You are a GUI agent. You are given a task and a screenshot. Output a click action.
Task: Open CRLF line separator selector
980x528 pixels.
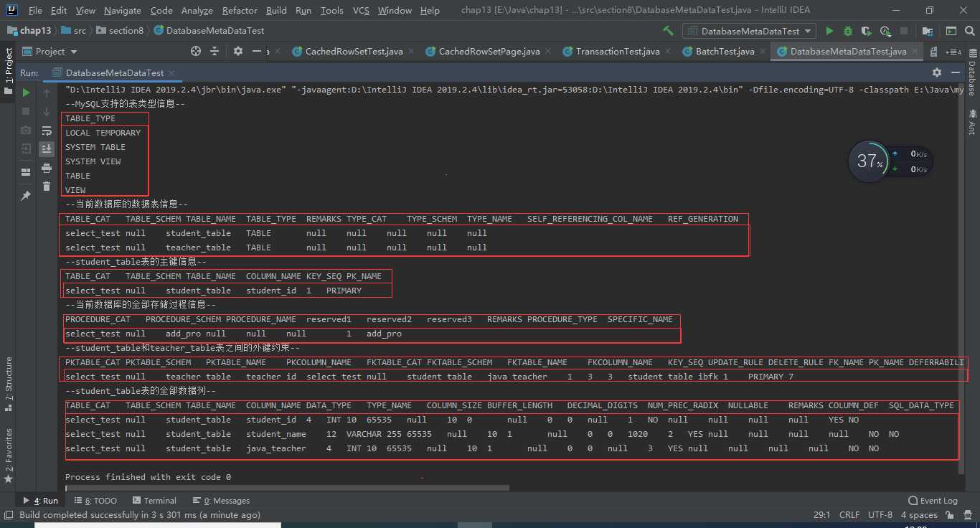[x=849, y=514]
